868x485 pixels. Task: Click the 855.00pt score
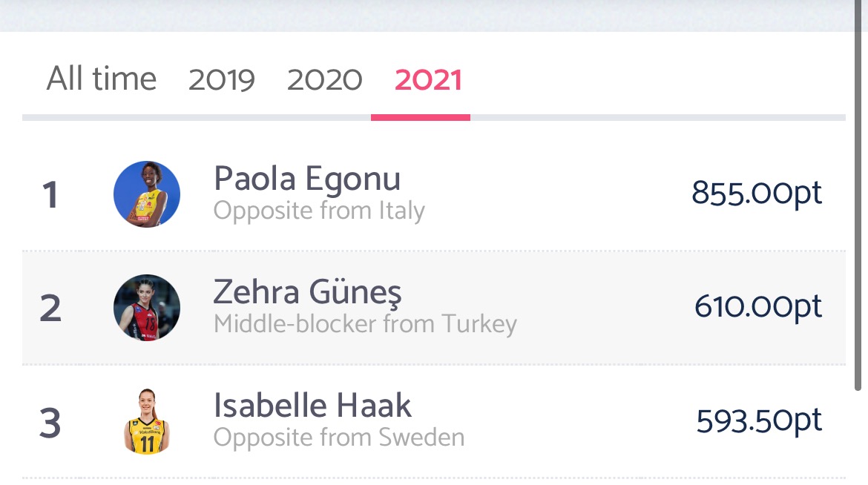click(x=757, y=194)
